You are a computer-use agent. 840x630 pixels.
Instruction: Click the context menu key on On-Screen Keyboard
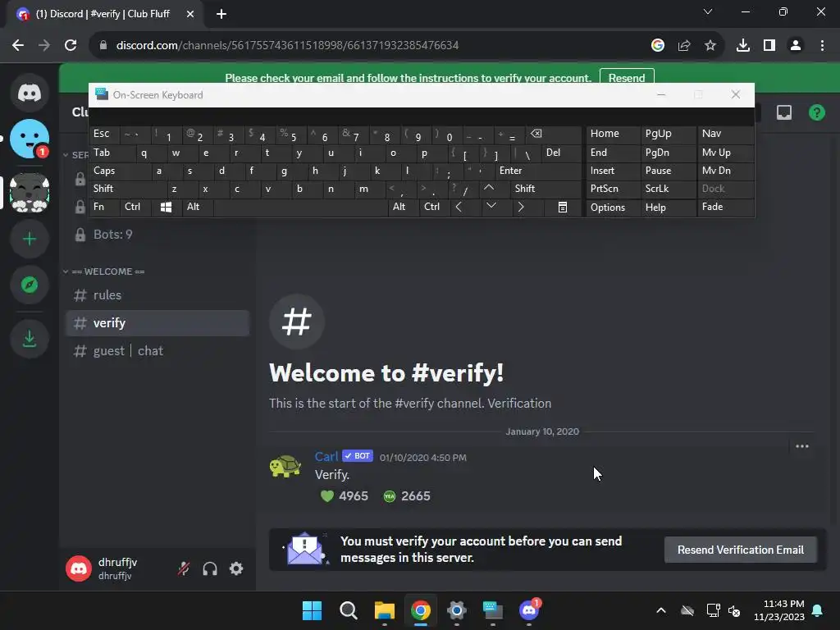point(563,208)
